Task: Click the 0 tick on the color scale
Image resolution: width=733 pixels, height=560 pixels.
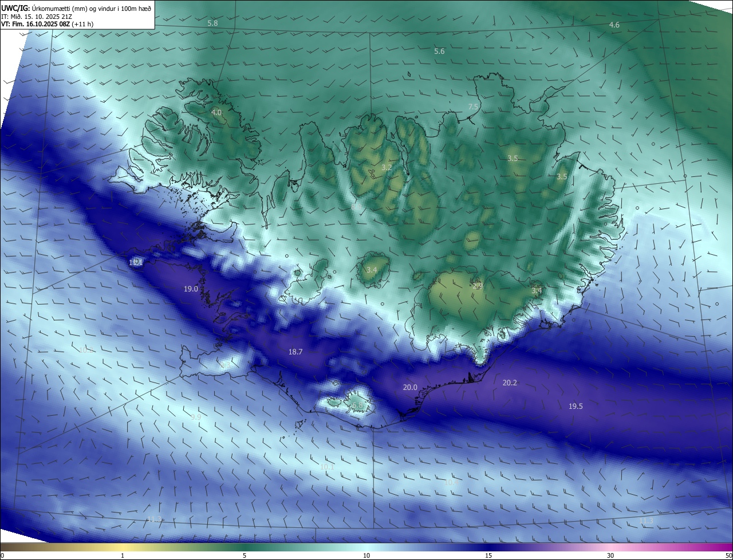Action: pos(2,555)
